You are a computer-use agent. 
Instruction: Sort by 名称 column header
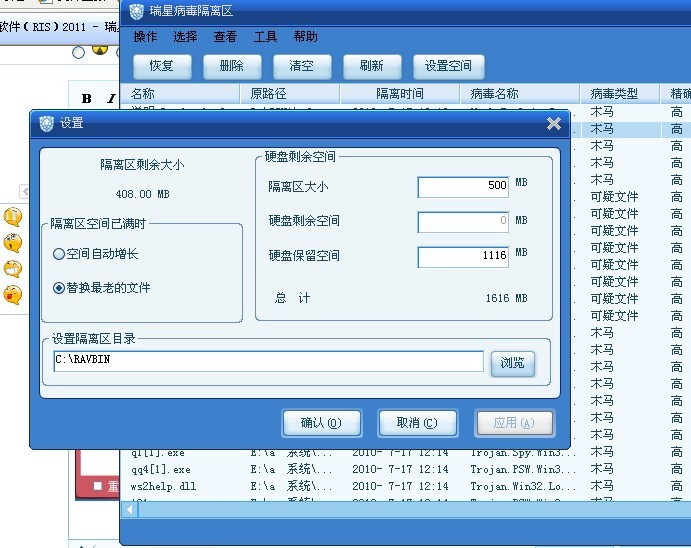click(180, 94)
